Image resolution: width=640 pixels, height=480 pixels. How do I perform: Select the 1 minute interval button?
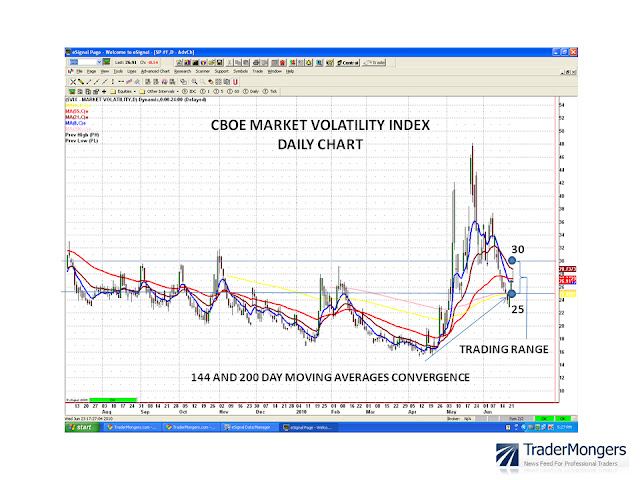(204, 91)
